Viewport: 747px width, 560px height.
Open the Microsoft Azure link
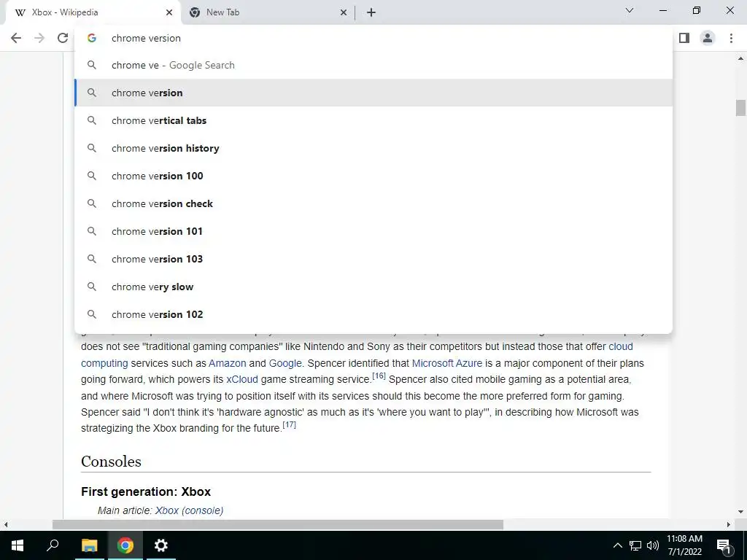point(447,363)
